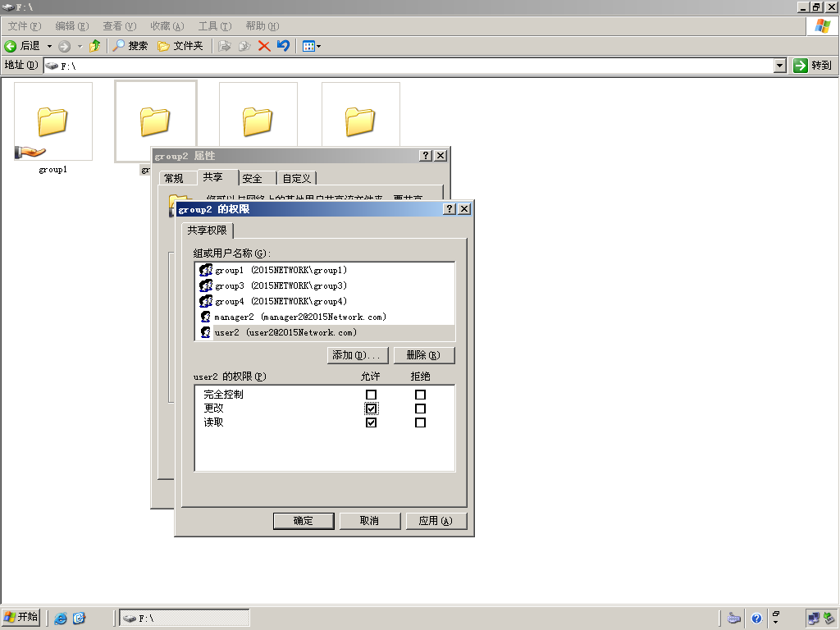
Task: Launch Internet Explorer from quick launch
Action: (61, 619)
